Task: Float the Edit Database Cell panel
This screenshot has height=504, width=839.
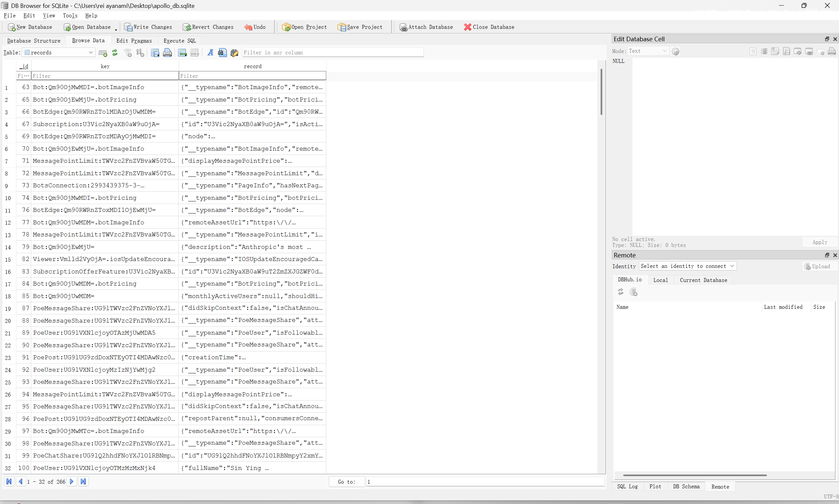Action: point(827,39)
